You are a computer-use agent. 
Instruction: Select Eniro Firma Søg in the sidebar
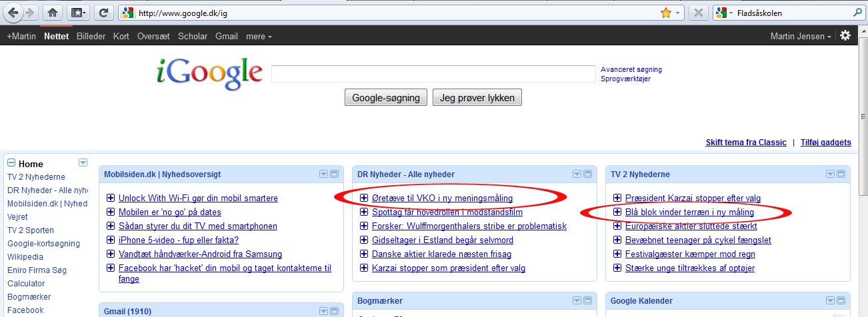(37, 270)
